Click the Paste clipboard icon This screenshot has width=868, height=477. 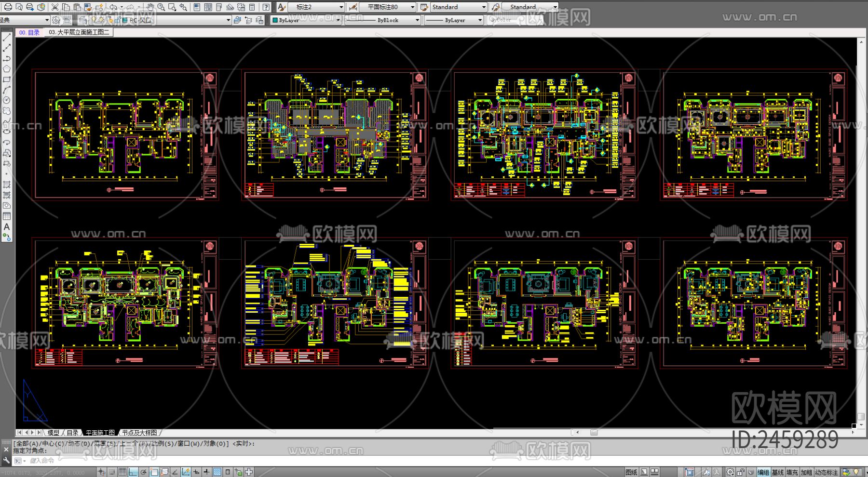(76, 7)
